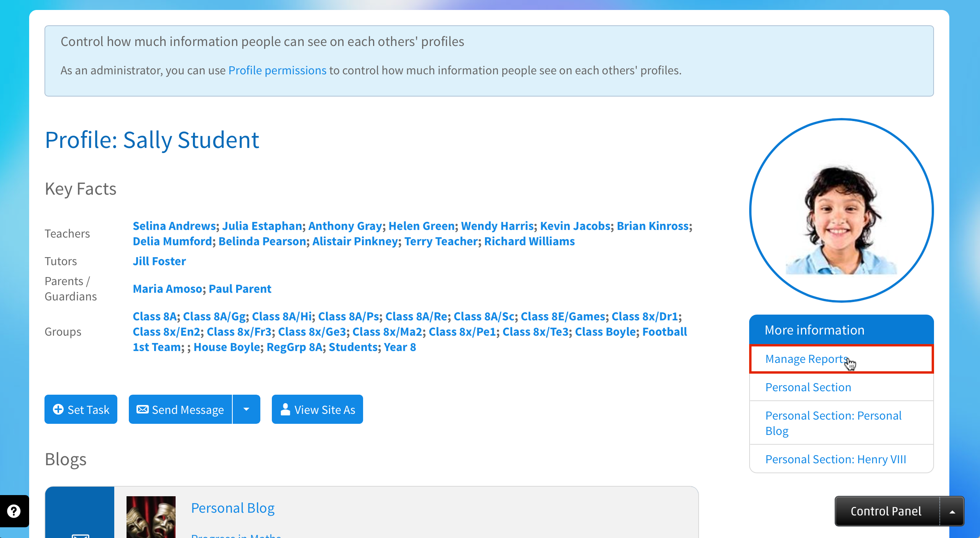
Task: Open the Class 8x/Ma2 group
Action: [387, 331]
